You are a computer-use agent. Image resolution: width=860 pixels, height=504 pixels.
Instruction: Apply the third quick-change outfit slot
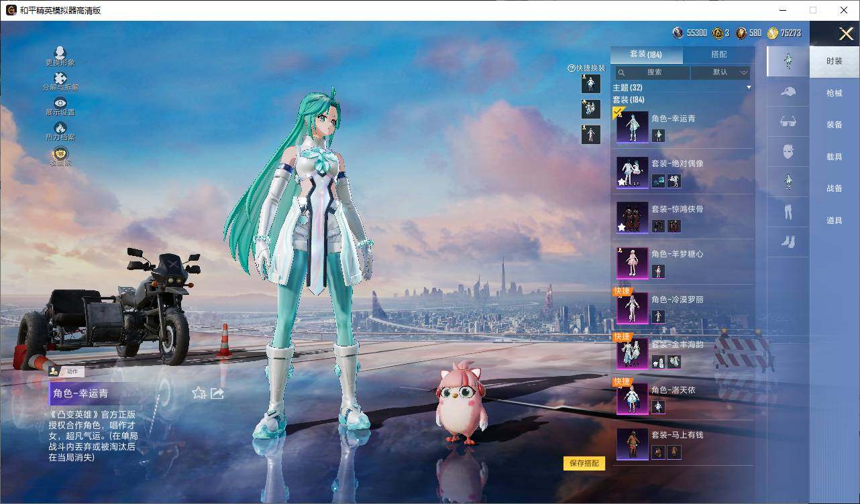[x=591, y=134]
